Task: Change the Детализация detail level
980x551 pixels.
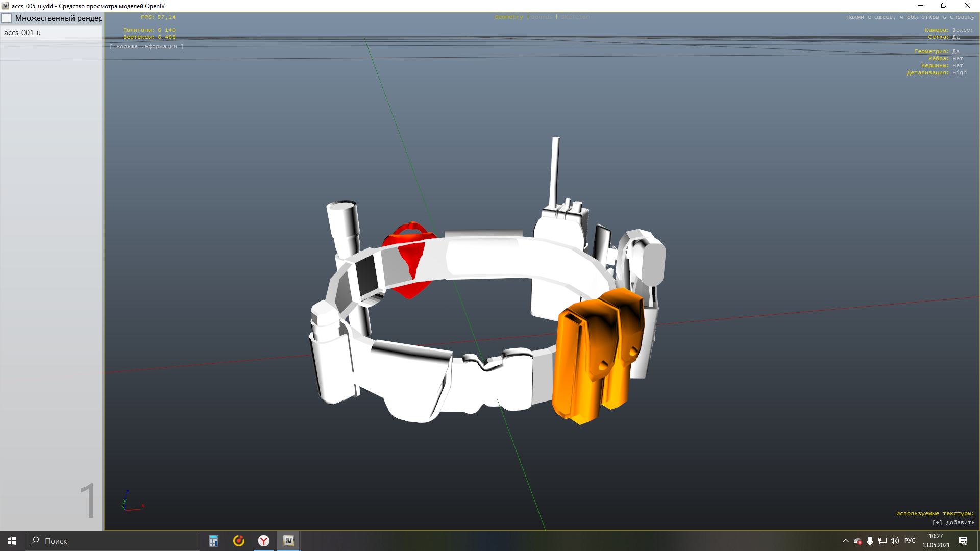Action: [x=959, y=73]
